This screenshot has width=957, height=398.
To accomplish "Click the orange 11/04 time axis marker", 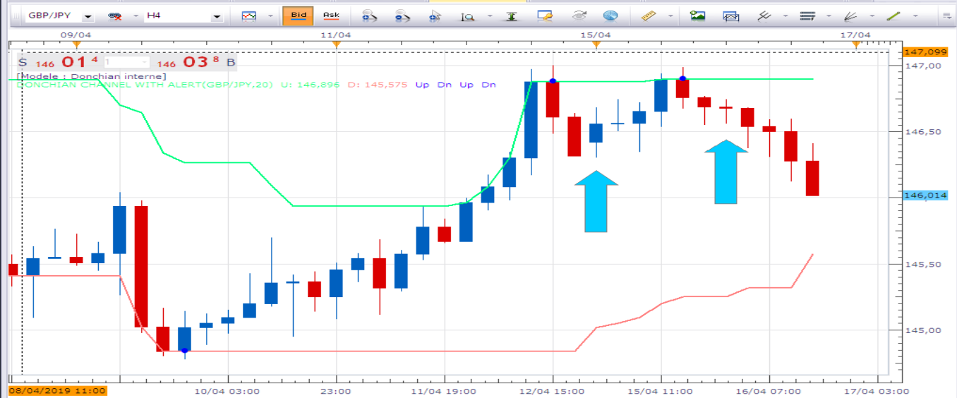I will pyautogui.click(x=335, y=44).
